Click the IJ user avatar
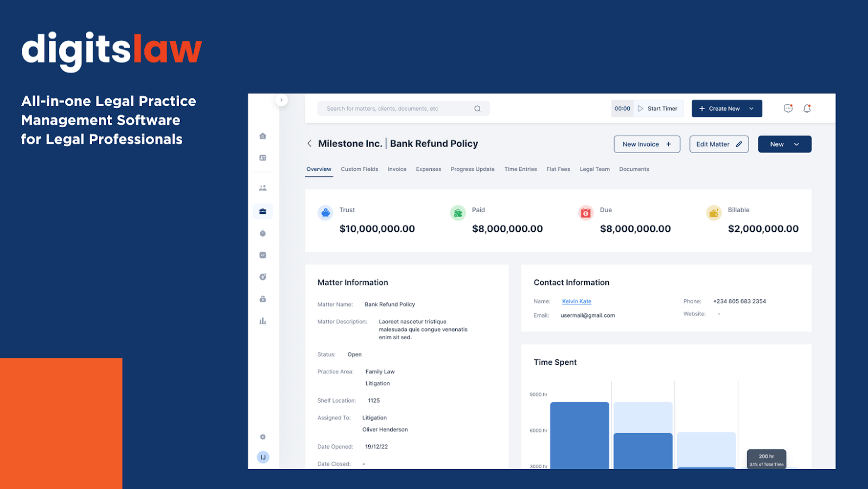This screenshot has height=489, width=868. point(263,457)
